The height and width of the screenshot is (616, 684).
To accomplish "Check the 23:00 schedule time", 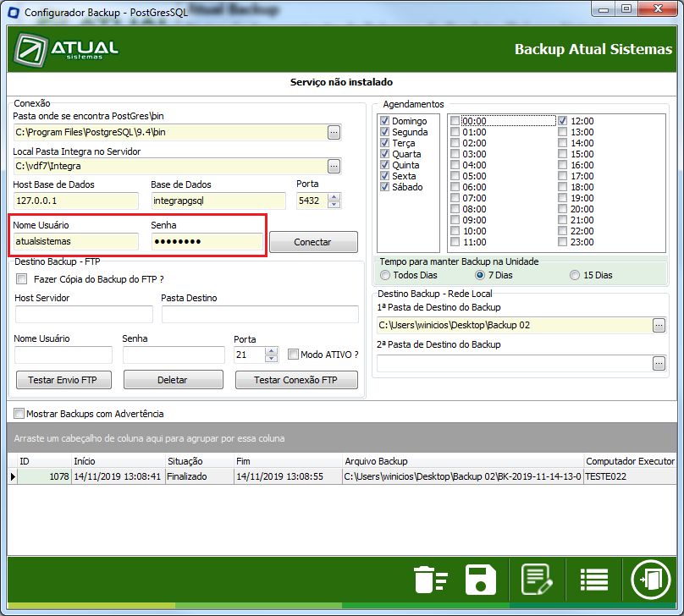I will coord(563,241).
